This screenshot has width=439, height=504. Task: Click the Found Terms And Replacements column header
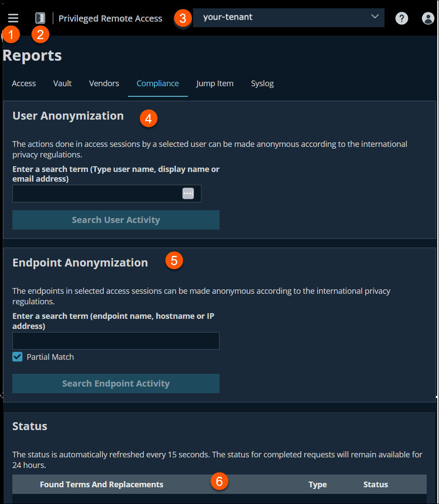(102, 484)
